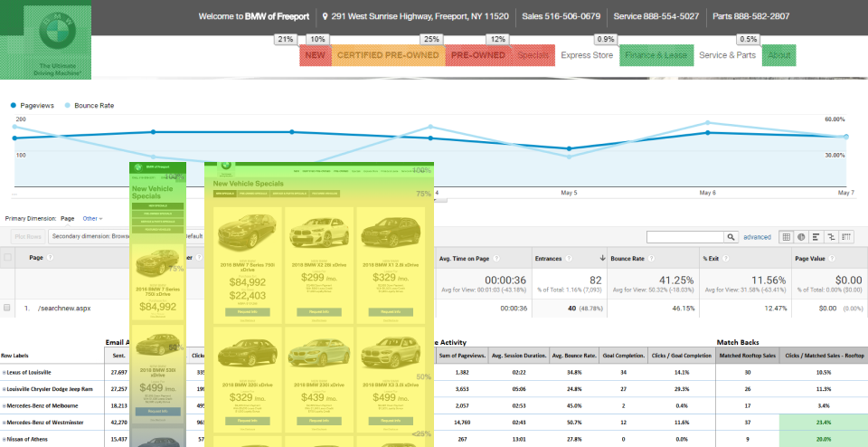The image size is (868, 447).
Task: Click the 23.4% highlighted green cell
Action: (823, 422)
